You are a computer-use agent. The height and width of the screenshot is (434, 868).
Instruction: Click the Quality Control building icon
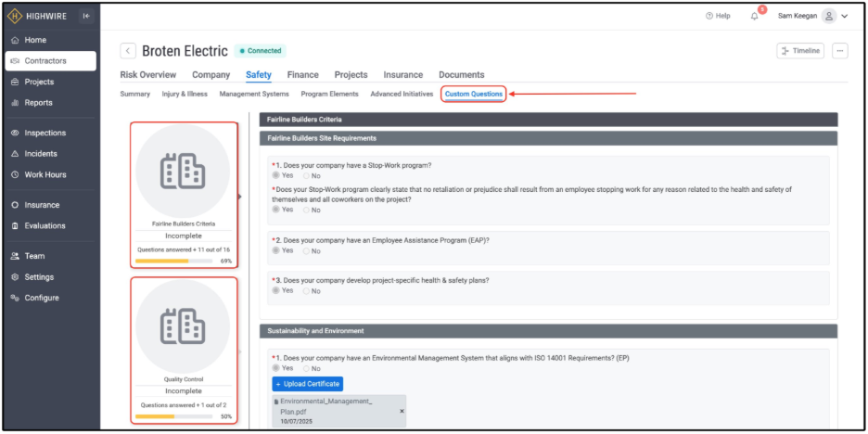click(183, 325)
